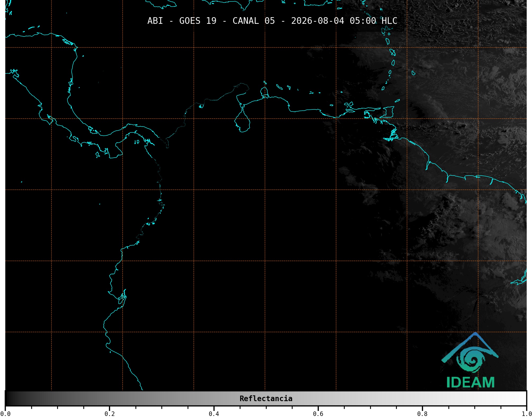Click the 0.0 colorbar tick label
Screen dimensions: 532x417
point(5,414)
